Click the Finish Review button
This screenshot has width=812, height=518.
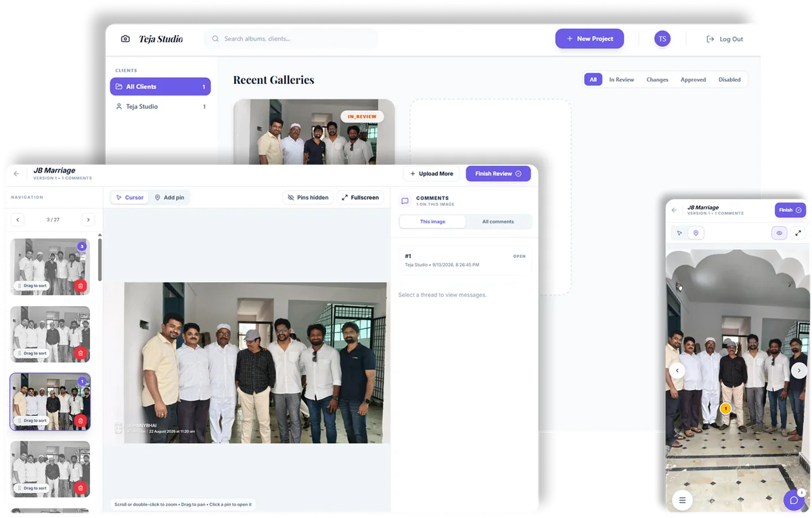(x=498, y=174)
